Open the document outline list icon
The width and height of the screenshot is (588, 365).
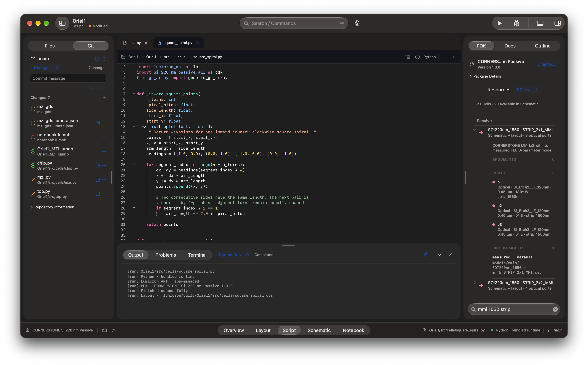point(408,57)
